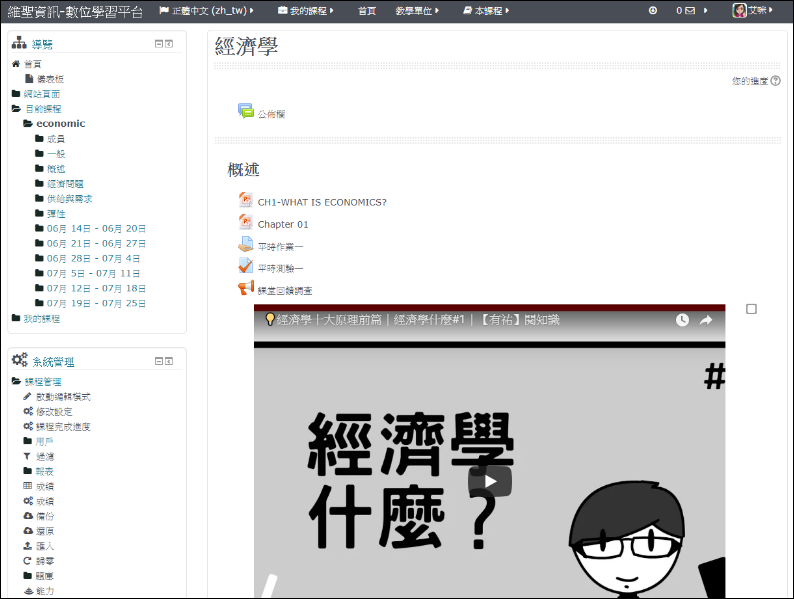Click the home icon beside 首頁
Screen dimensions: 794x599
(16, 64)
